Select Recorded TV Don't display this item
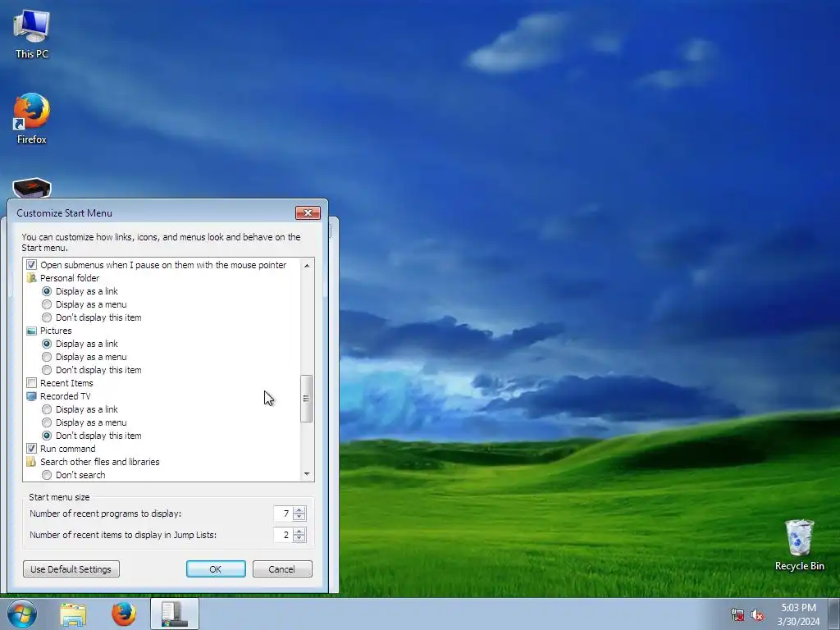The image size is (840, 630). point(47,436)
